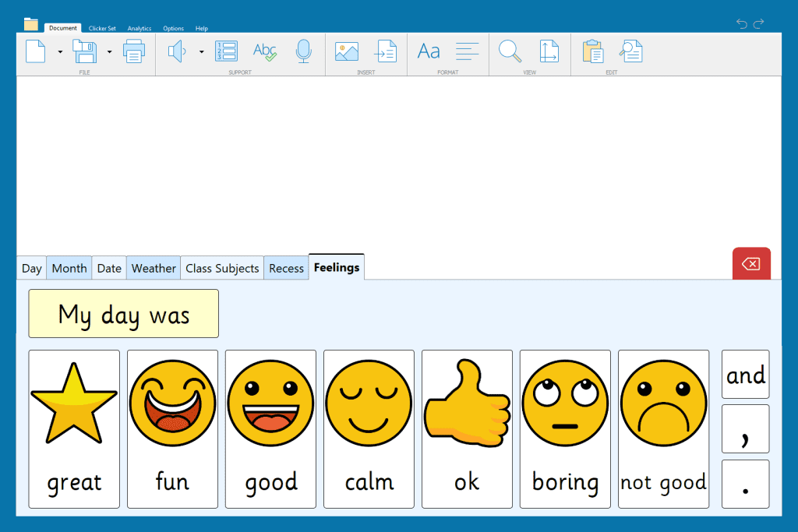Click the redo arrow
This screenshot has height=532, width=798.
point(759,23)
